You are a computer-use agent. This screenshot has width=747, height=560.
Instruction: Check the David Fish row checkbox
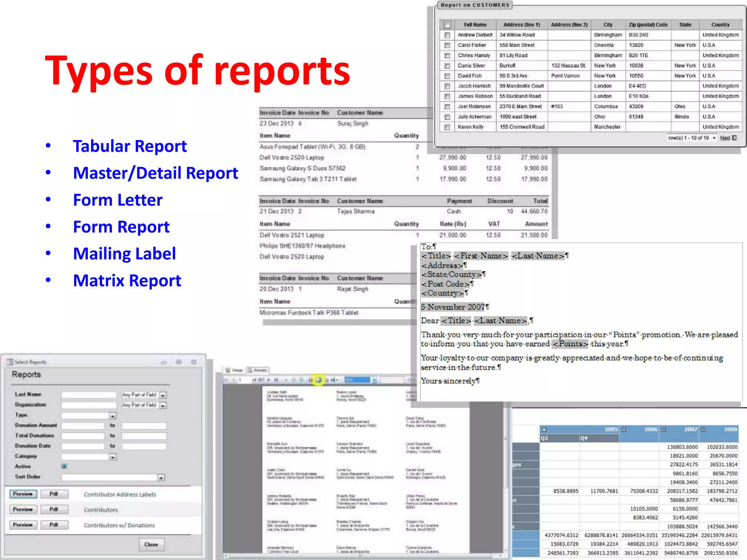point(447,76)
